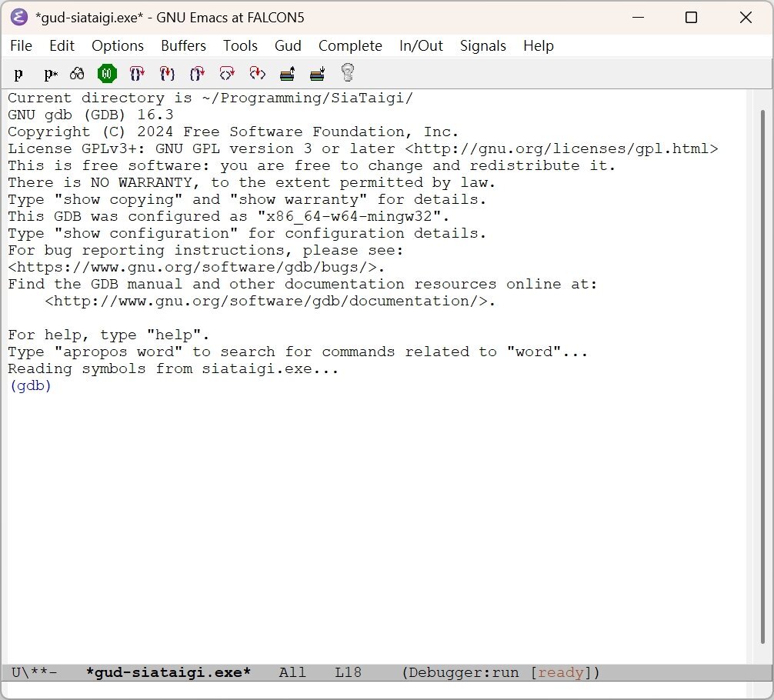Open the Signals menu

[482, 46]
